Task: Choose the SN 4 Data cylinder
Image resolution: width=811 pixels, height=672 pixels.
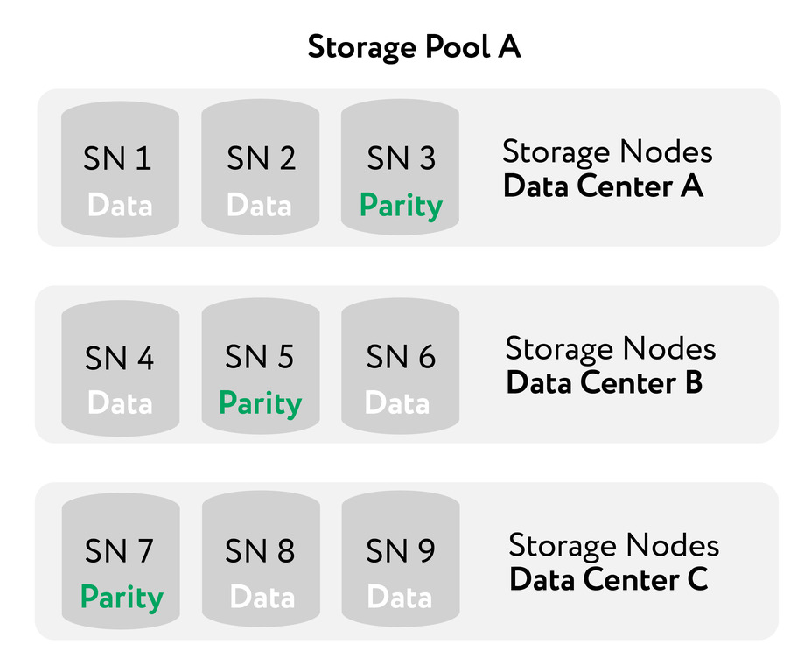Action: point(121,367)
